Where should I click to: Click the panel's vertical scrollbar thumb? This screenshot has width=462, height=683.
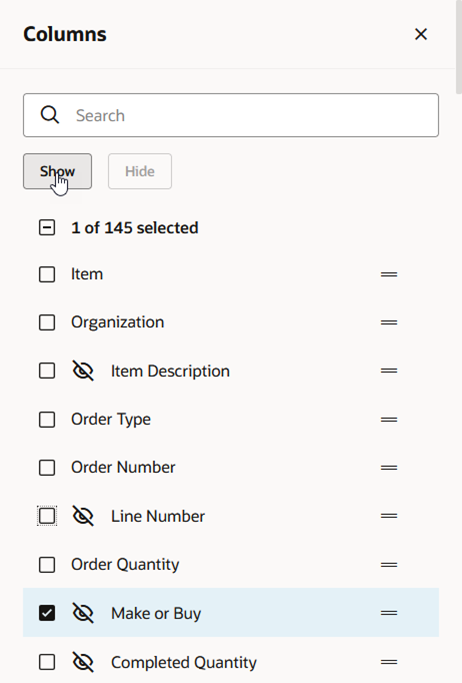point(459,47)
